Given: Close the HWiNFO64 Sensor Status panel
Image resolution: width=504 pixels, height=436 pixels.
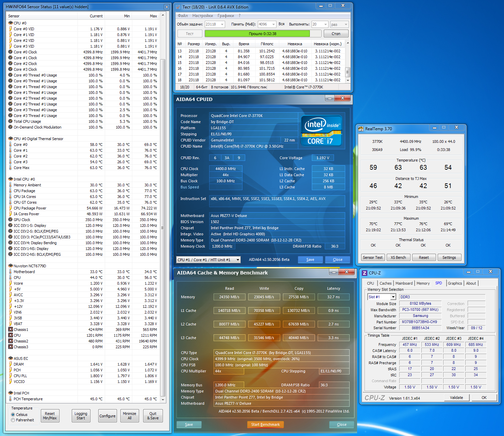Looking at the screenshot, I should click(x=166, y=7).
